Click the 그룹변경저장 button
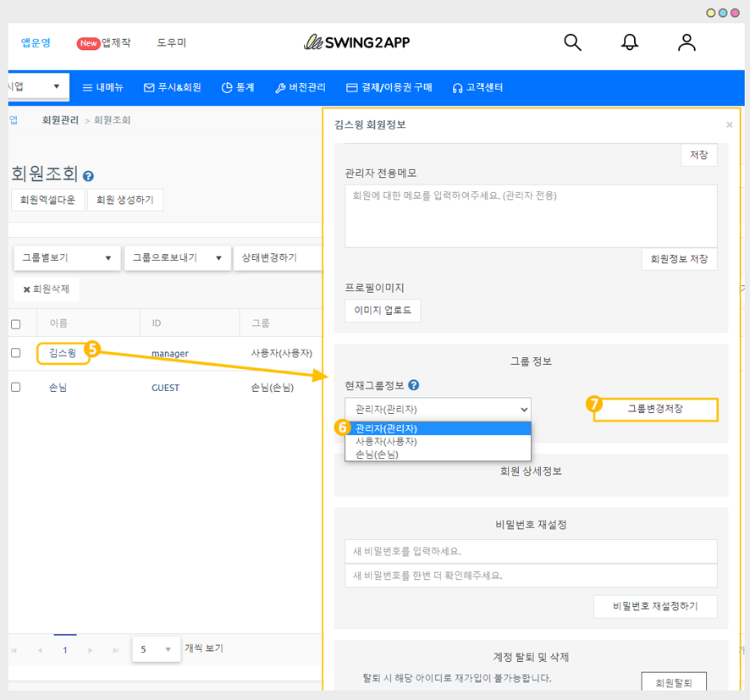The height and width of the screenshot is (700, 750). [655, 410]
